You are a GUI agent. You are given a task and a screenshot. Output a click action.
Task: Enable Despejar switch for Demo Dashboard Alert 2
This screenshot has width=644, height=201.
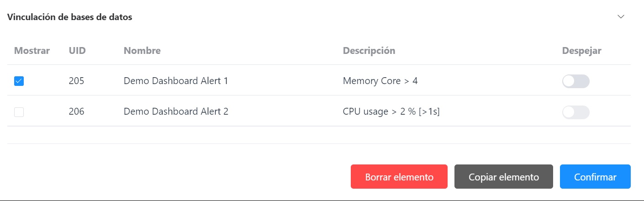click(x=575, y=112)
